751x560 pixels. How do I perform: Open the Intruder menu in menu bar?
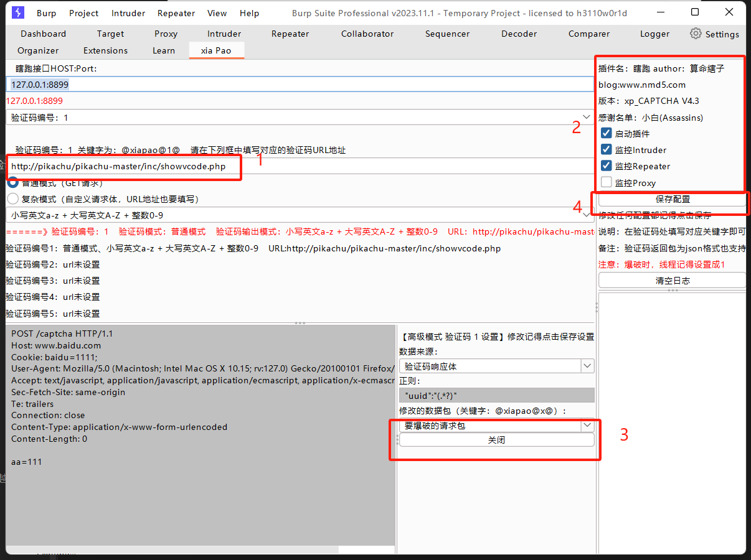(x=128, y=13)
